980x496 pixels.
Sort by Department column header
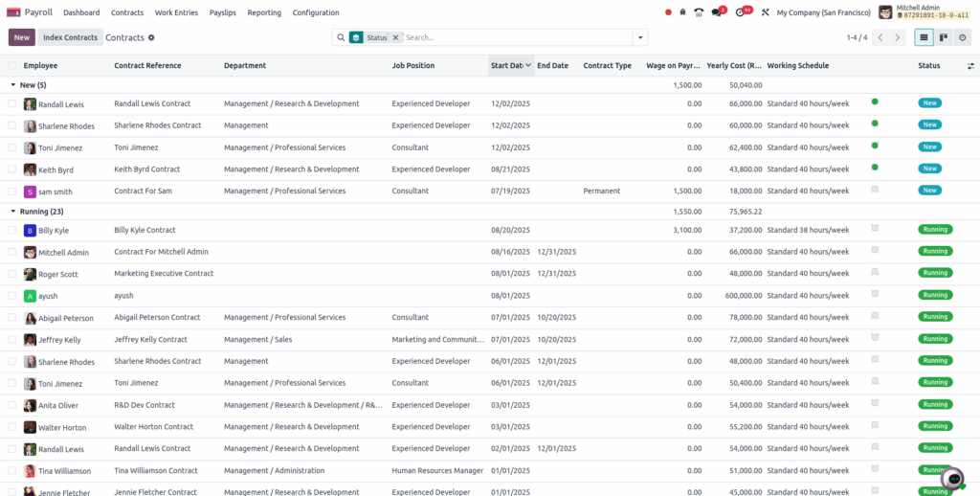(245, 66)
